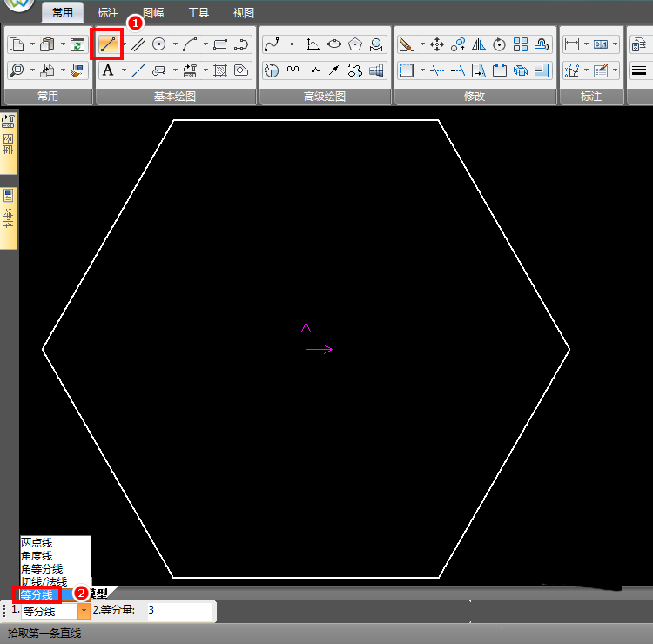Switch to the 工具 ribbon tab

[x=199, y=13]
